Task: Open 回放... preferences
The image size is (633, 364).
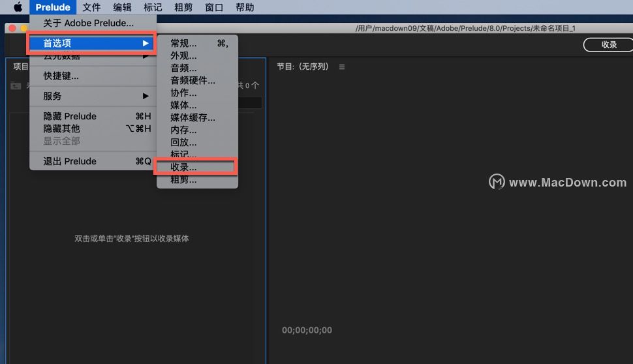Action: tap(198, 142)
